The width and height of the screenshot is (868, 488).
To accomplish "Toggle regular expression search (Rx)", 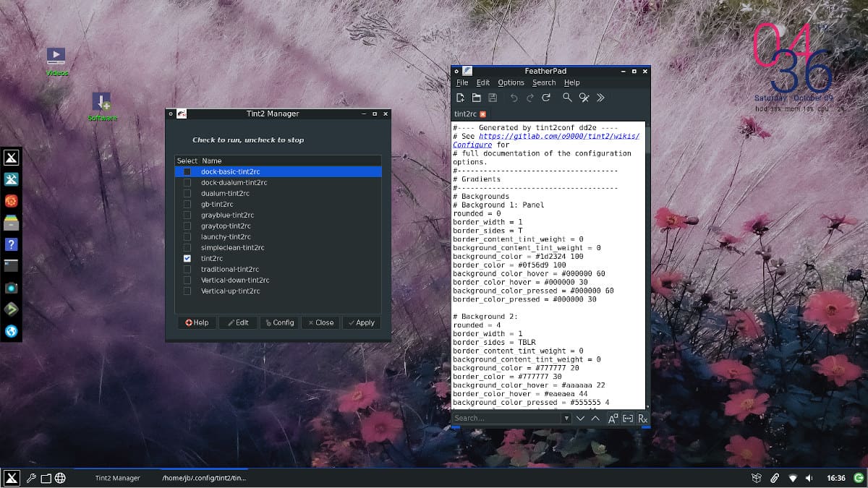I will click(x=642, y=419).
